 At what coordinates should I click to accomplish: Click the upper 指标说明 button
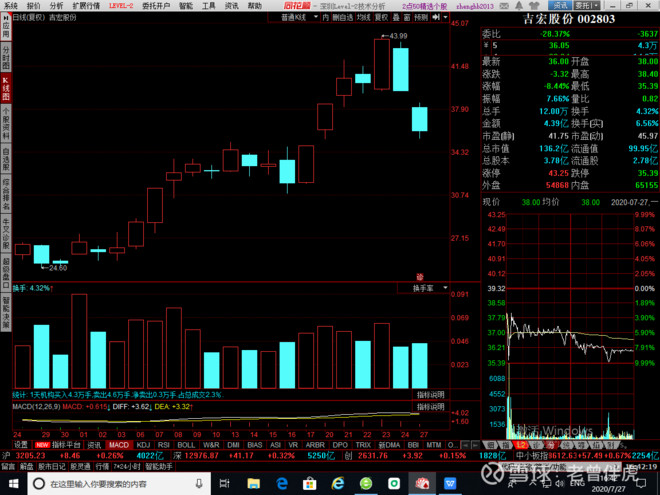point(431,395)
